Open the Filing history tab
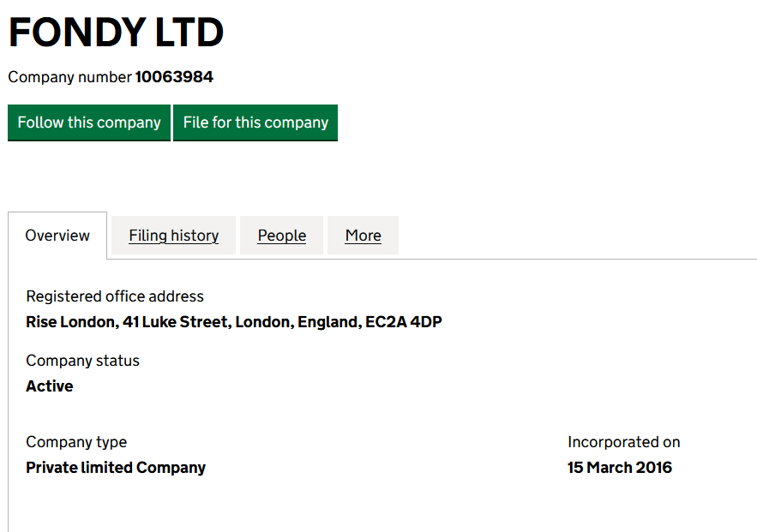 tap(174, 236)
